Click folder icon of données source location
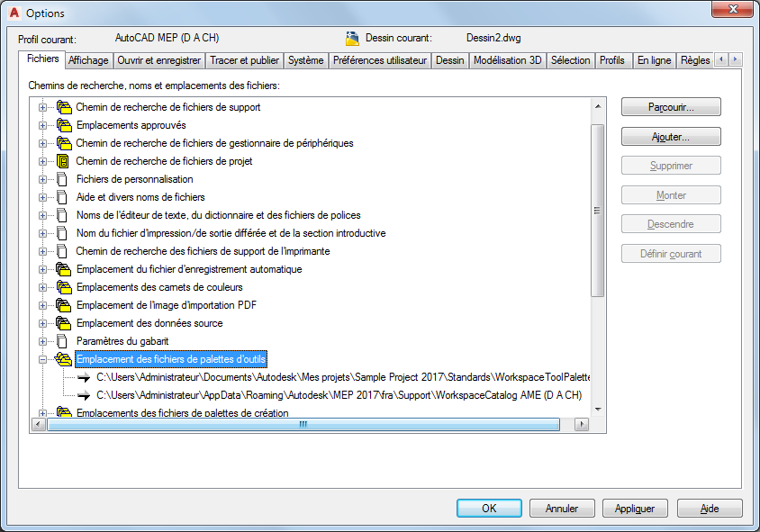 point(64,323)
